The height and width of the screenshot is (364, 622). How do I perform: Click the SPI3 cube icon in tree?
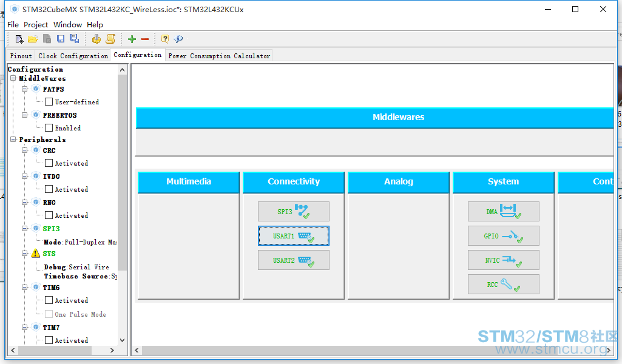pyautogui.click(x=36, y=228)
